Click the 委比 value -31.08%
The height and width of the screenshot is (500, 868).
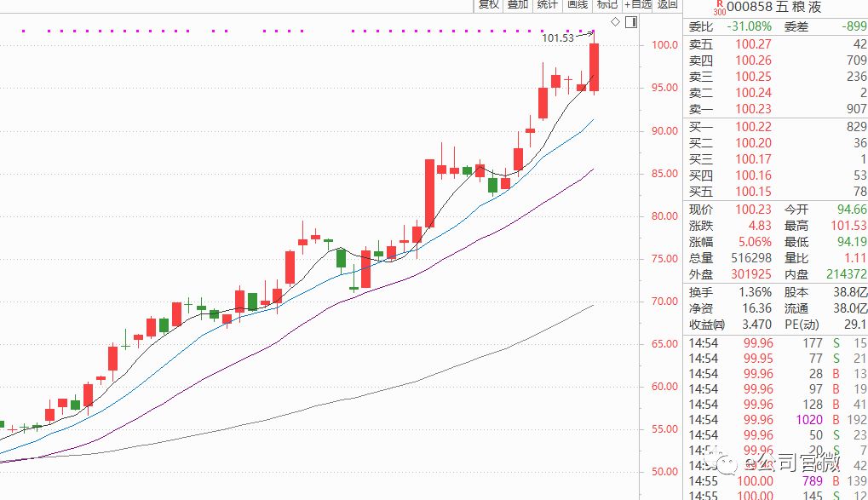tap(749, 26)
